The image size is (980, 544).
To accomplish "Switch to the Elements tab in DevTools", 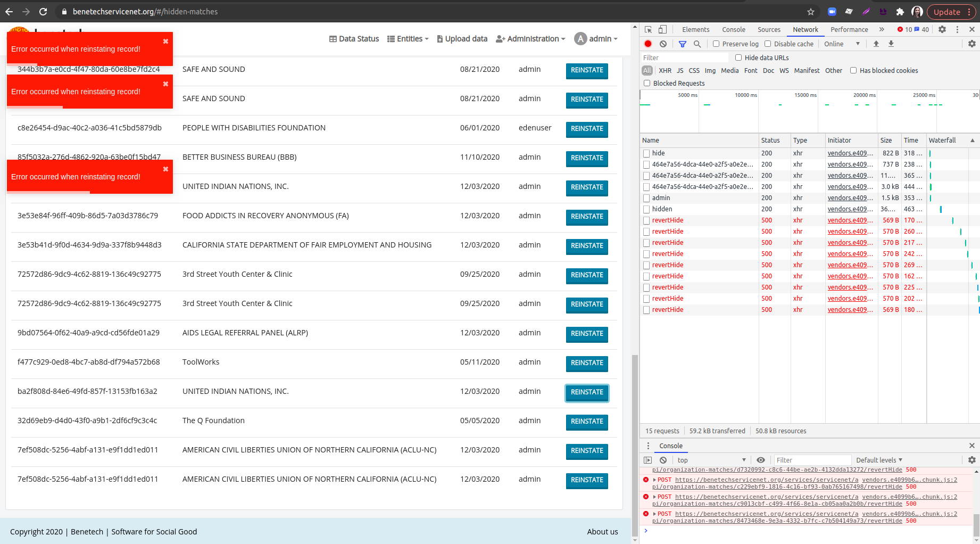I will [696, 29].
